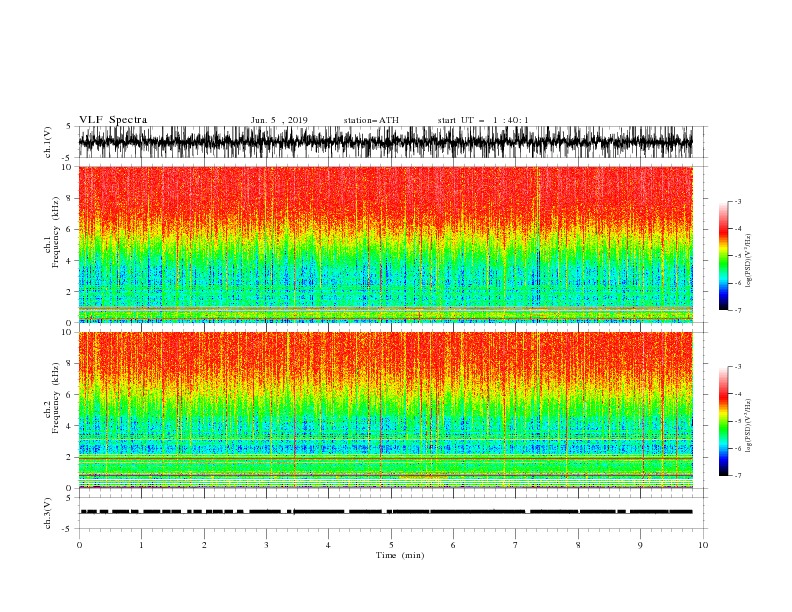
Task: Select the date text "Jun. 5 , 2019"
Action: [x=279, y=120]
